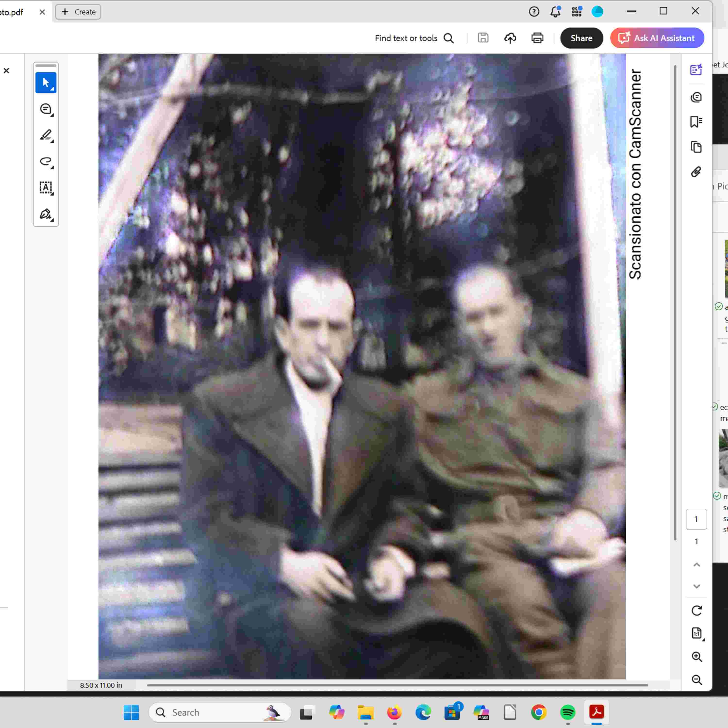Screen dimensions: 728x728
Task: Click the Share button
Action: pyautogui.click(x=581, y=38)
